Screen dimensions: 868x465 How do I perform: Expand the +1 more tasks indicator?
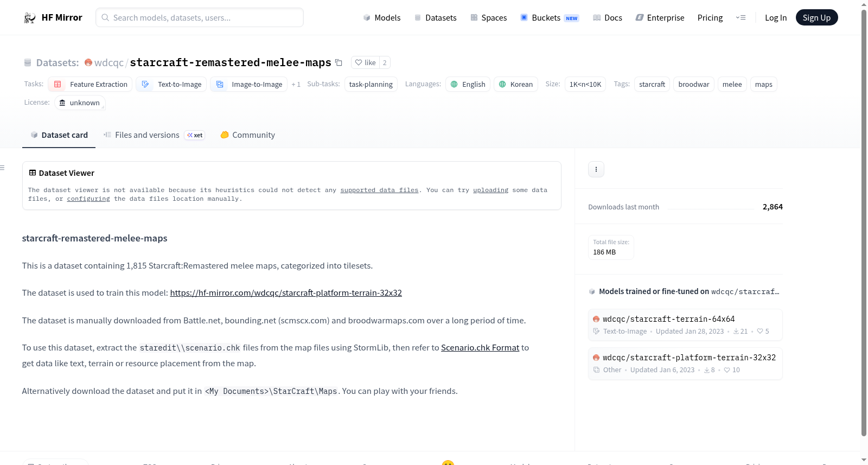[296, 84]
